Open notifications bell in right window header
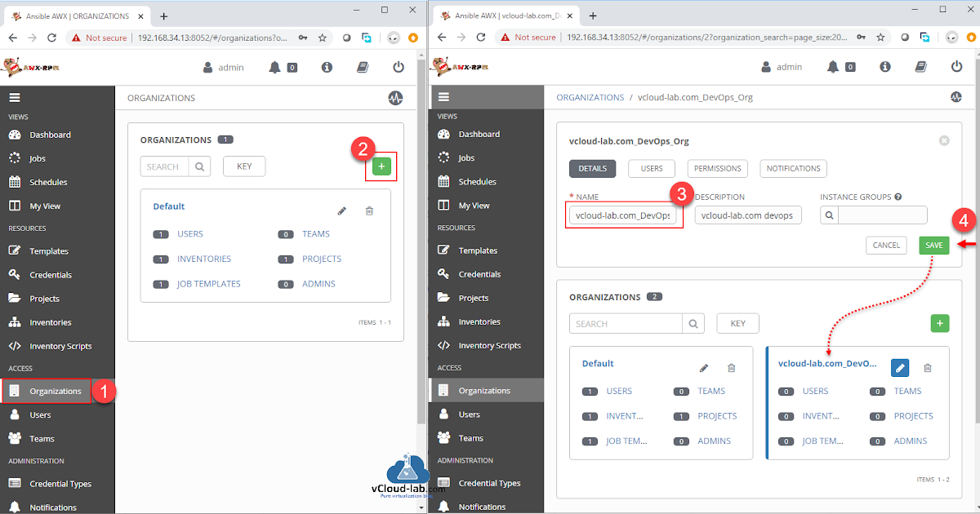 coord(833,67)
